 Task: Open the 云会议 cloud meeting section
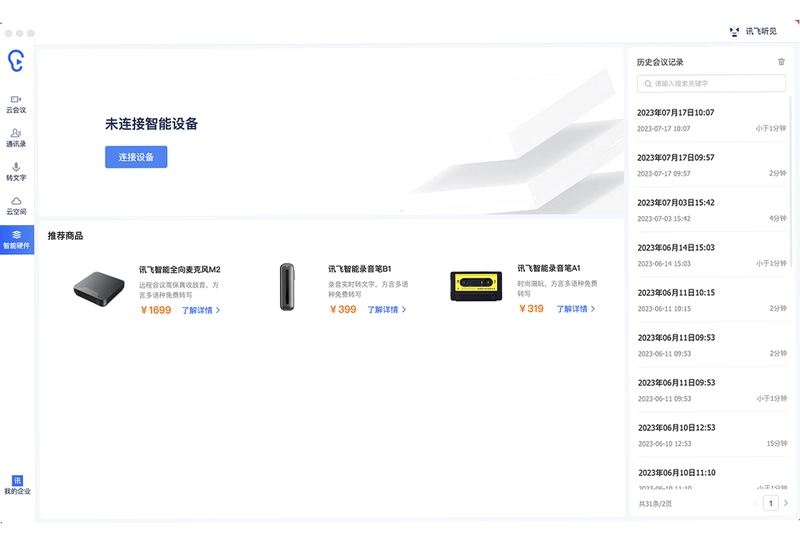[16, 104]
